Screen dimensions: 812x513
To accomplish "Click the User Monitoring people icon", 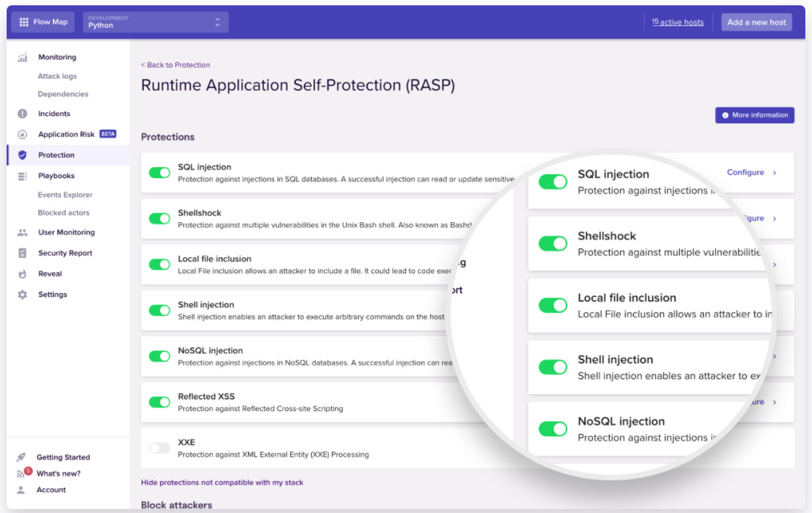I will coord(23,233).
